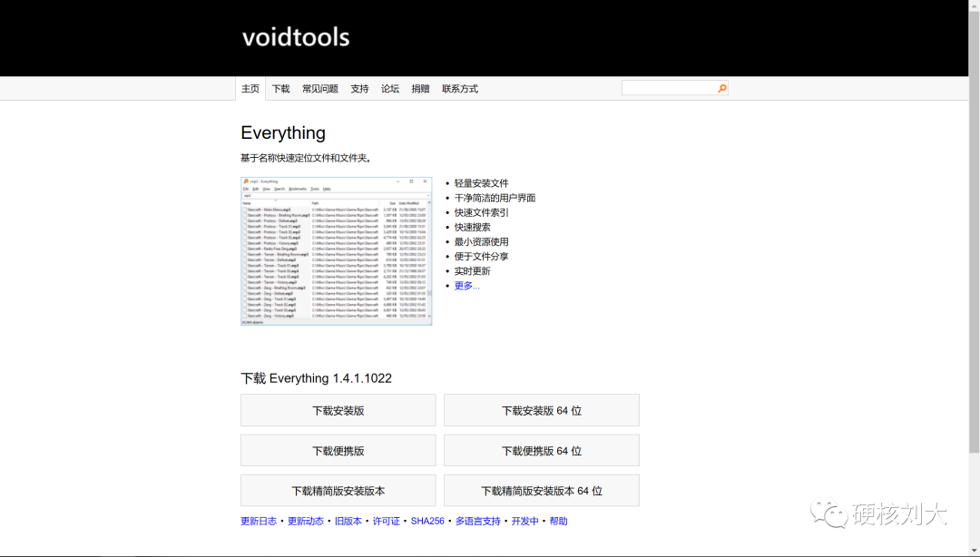Click 下载安装版 64 位 button
Screen dimensions: 980x557
(542, 410)
